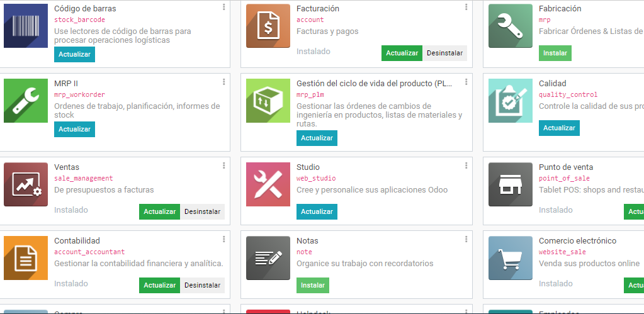Click 'Organice su trabajo con recordatorios' text
This screenshot has width=644, height=314.
point(364,264)
